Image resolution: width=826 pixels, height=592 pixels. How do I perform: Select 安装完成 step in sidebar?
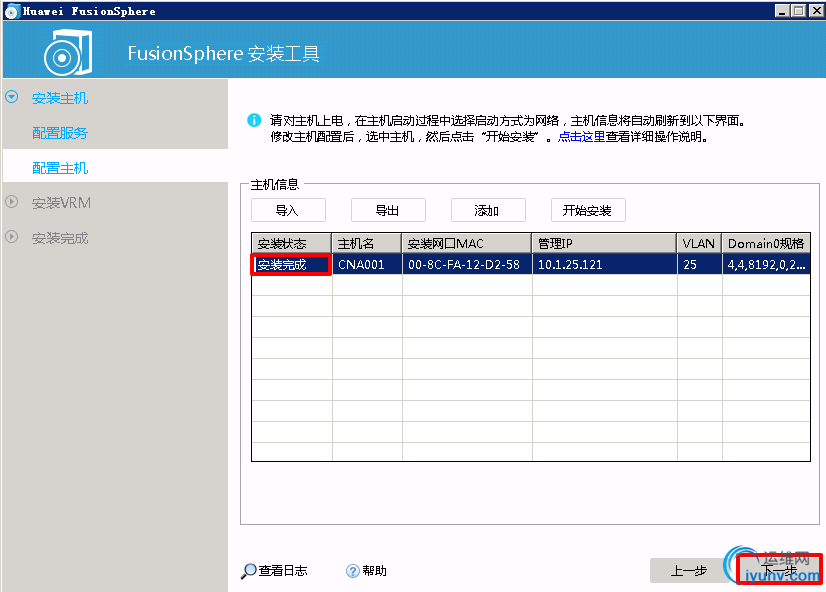coord(60,238)
